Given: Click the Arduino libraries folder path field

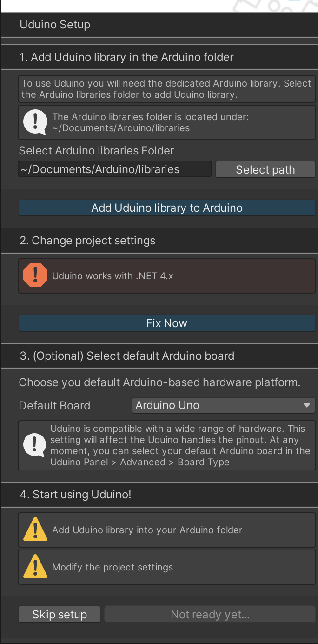Looking at the screenshot, I should click(x=115, y=169).
